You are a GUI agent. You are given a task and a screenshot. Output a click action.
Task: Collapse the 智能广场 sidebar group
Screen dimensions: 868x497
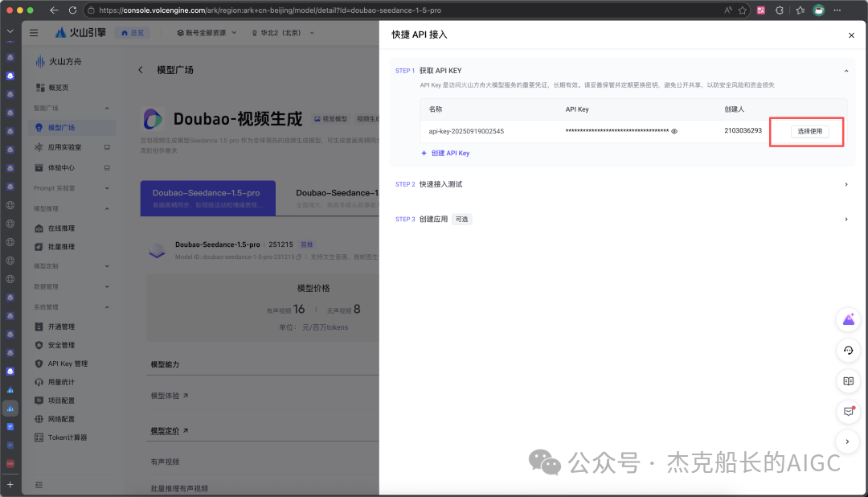(x=107, y=108)
